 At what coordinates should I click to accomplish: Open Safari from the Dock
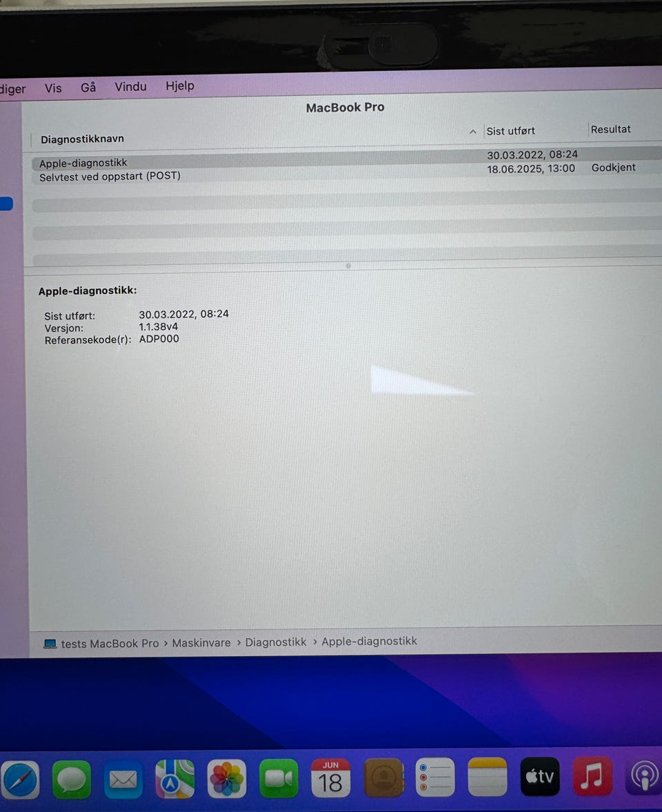click(20, 780)
